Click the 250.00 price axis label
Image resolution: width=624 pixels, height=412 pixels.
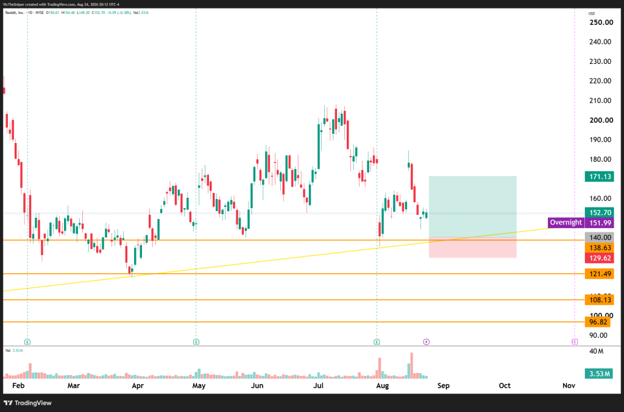tap(601, 23)
